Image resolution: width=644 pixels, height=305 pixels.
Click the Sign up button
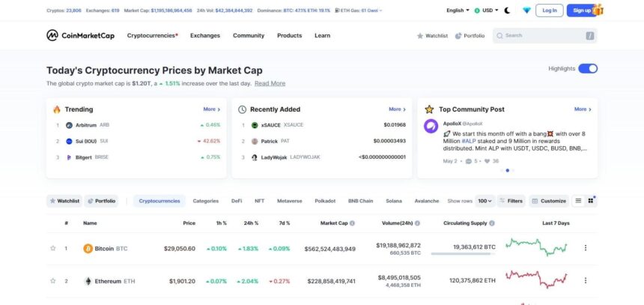click(582, 10)
